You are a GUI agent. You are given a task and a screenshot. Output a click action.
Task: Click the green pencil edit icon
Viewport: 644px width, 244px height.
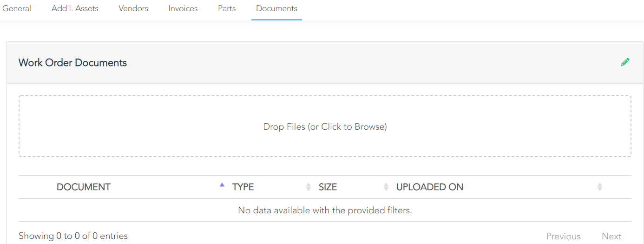tap(625, 62)
